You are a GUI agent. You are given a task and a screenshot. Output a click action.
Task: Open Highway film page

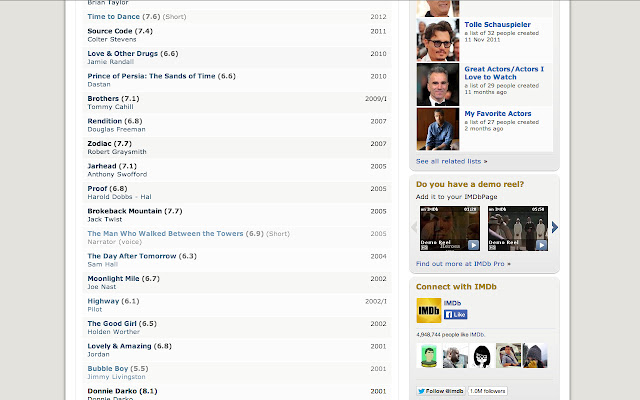pyautogui.click(x=103, y=301)
